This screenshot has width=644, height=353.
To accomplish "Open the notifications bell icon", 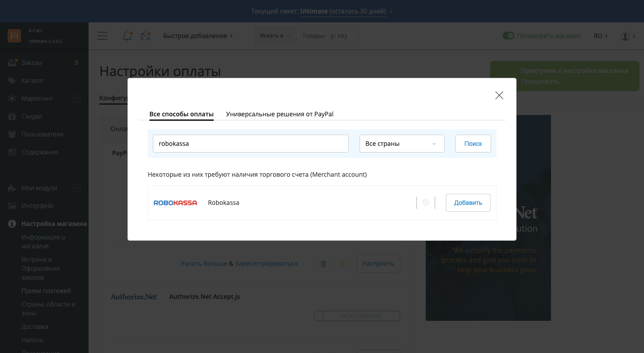I will tap(127, 36).
